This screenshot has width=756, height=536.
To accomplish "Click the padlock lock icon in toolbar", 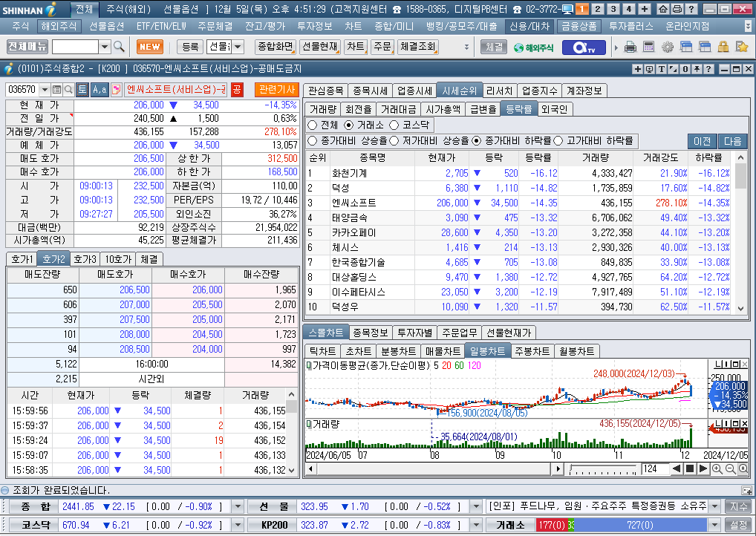I will coord(723,47).
